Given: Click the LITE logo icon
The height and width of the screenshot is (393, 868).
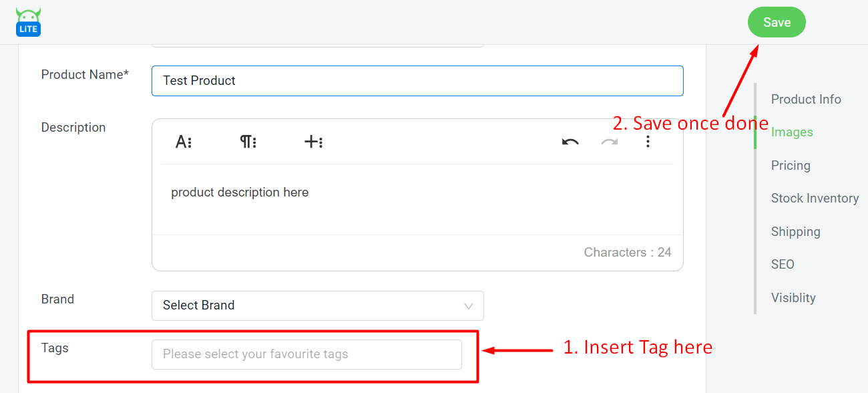Looking at the screenshot, I should coord(28,22).
